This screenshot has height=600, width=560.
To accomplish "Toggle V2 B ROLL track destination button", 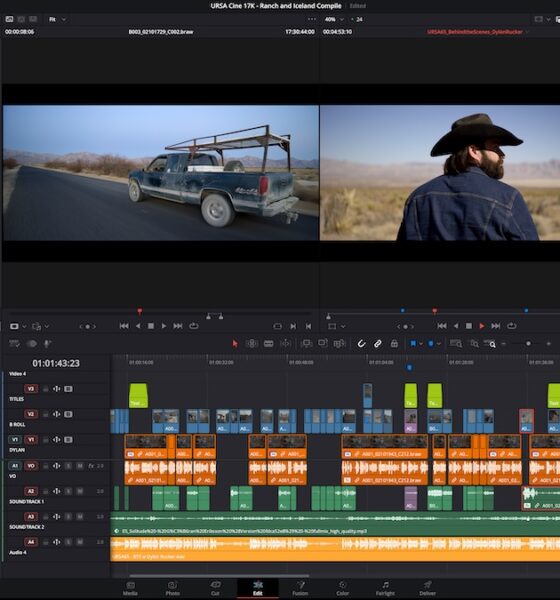I will pos(31,414).
